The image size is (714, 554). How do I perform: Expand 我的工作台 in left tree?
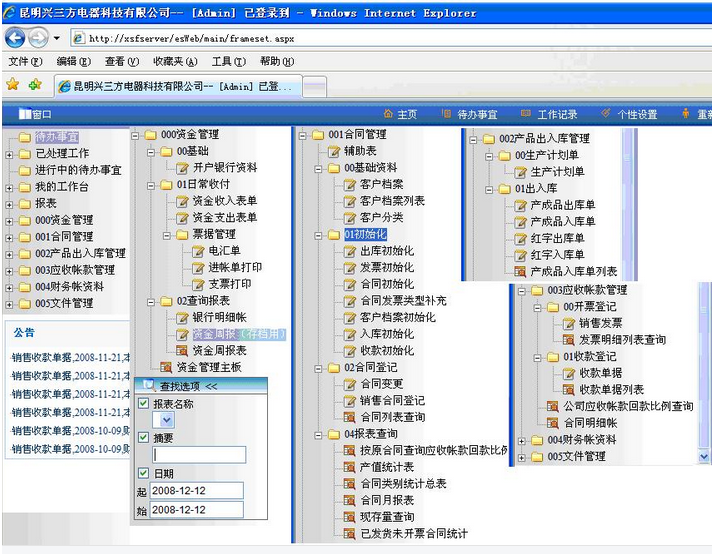tap(9, 188)
